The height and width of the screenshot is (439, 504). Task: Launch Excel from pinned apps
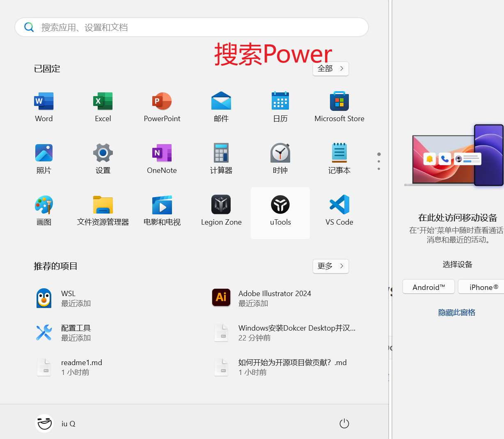(x=103, y=107)
